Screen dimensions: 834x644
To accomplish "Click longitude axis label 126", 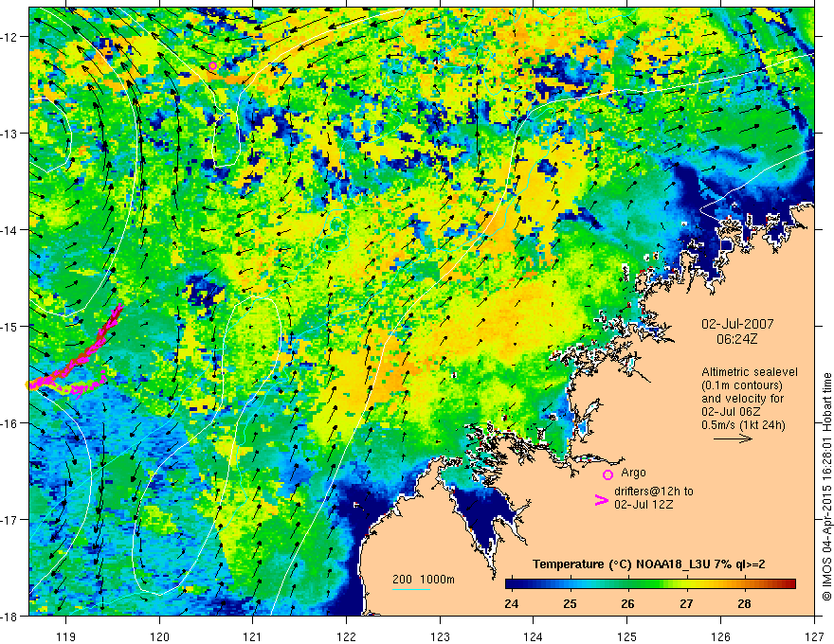I will (720, 637).
